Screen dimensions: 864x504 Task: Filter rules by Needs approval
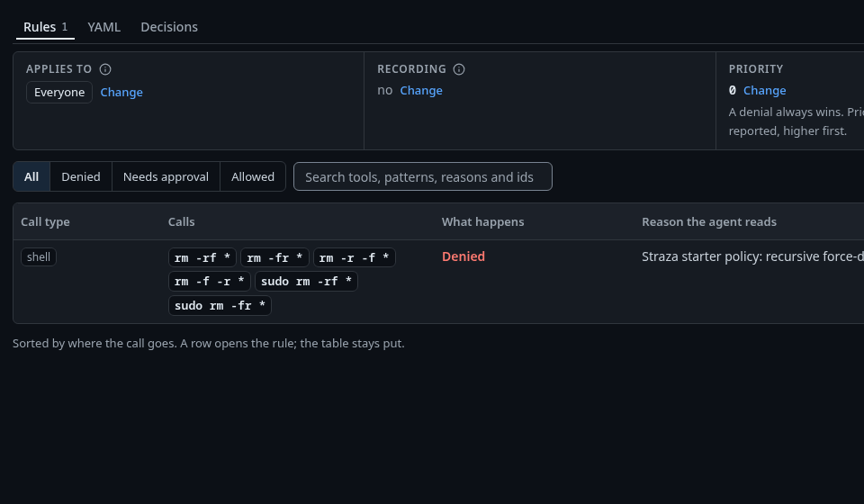[166, 176]
